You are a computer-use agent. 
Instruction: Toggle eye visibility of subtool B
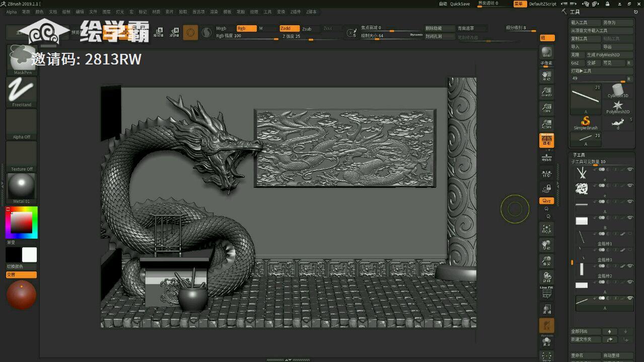click(x=630, y=218)
